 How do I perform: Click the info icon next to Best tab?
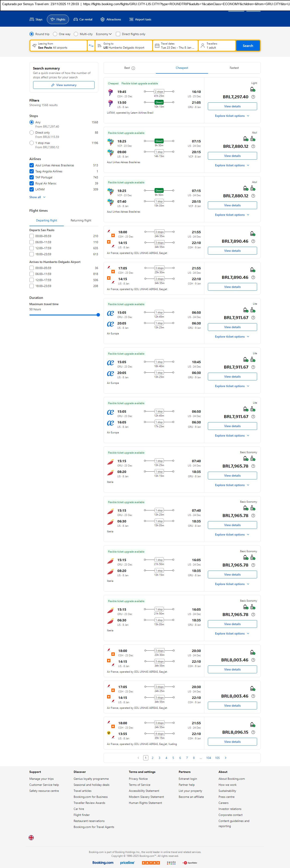tap(133, 68)
